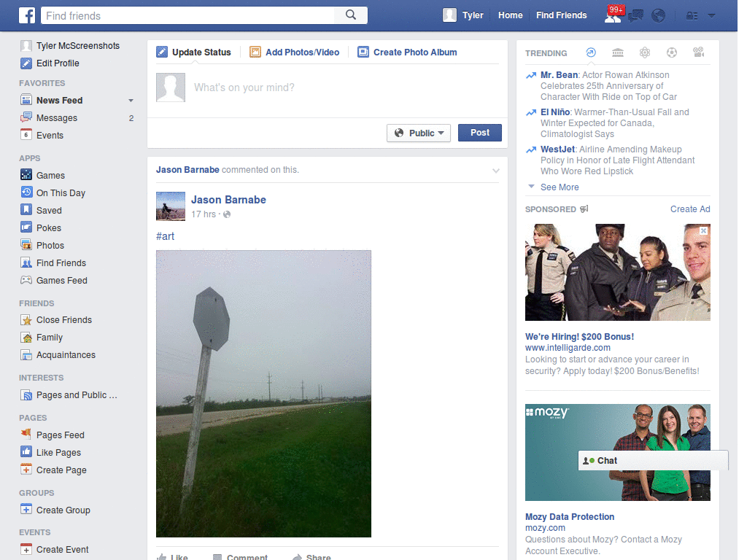
Task: Open Pages Feed in sidebar
Action: pyautogui.click(x=60, y=435)
